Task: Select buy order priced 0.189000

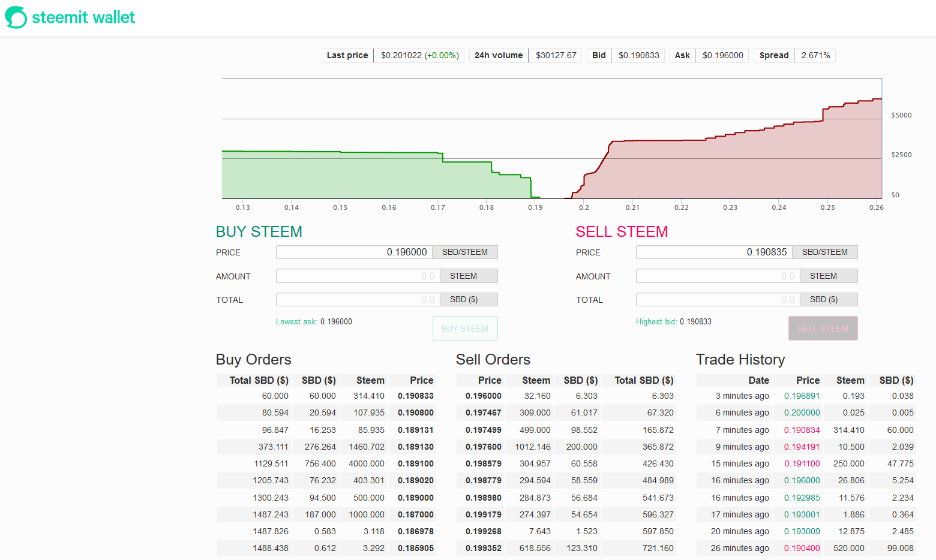Action: coord(326,498)
